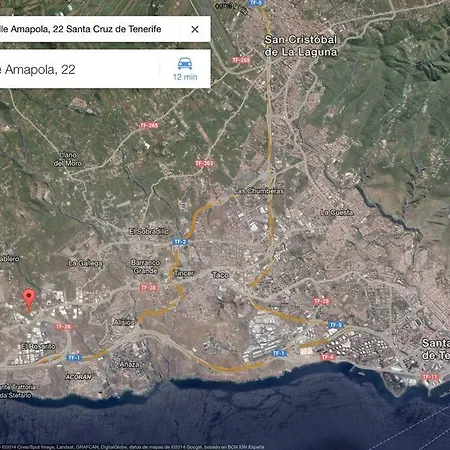Click the blue TF-2 highway shield
The height and width of the screenshot is (450, 450).
(180, 242)
